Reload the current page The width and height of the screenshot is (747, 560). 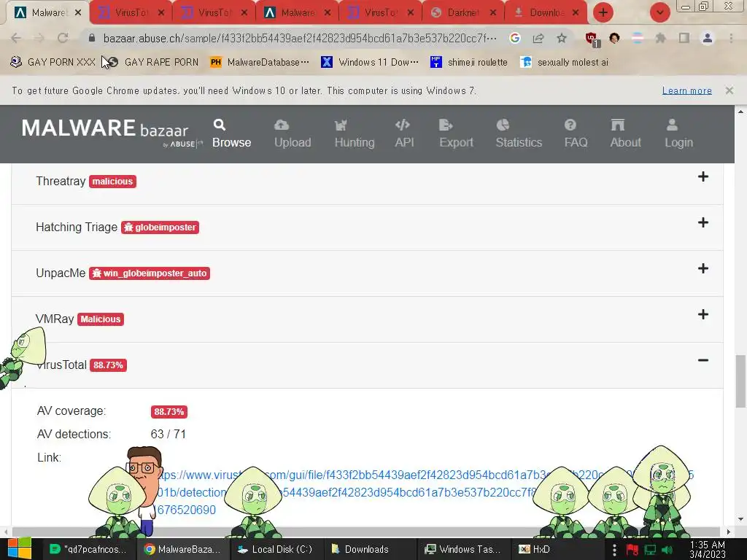click(x=63, y=38)
